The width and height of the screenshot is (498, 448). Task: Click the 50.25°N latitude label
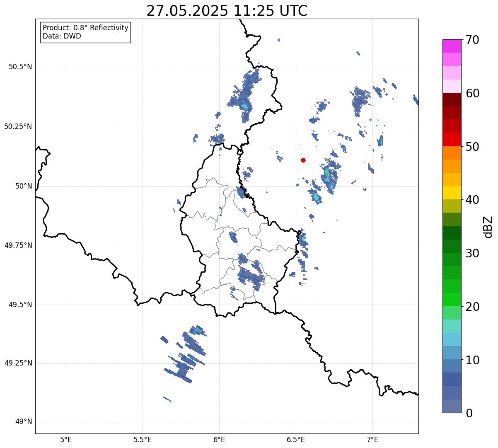[x=18, y=126]
